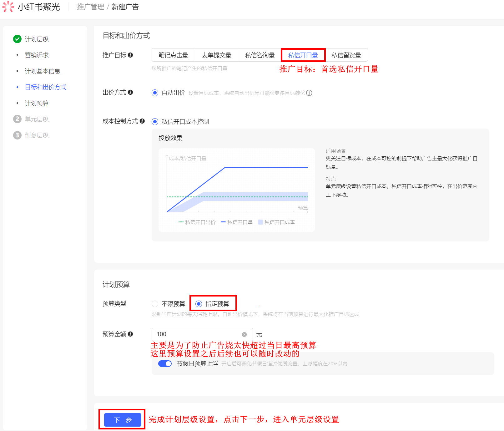Image resolution: width=504 pixels, height=431 pixels.
Task: Click the 投放效果 panel title
Action: 170,138
